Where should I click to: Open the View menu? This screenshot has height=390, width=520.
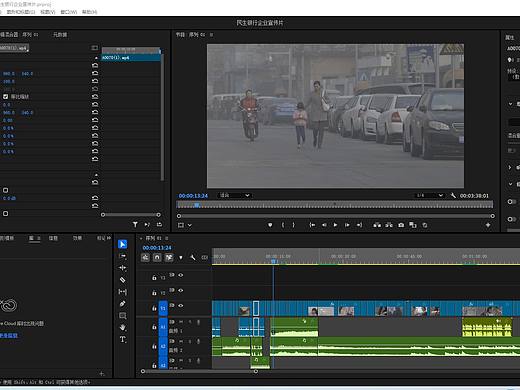pos(48,12)
